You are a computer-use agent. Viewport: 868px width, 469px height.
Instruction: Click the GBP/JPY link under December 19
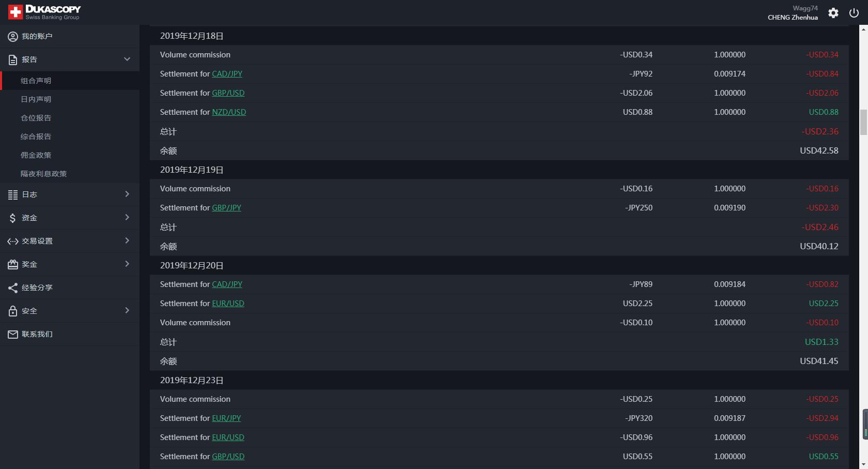[226, 208]
